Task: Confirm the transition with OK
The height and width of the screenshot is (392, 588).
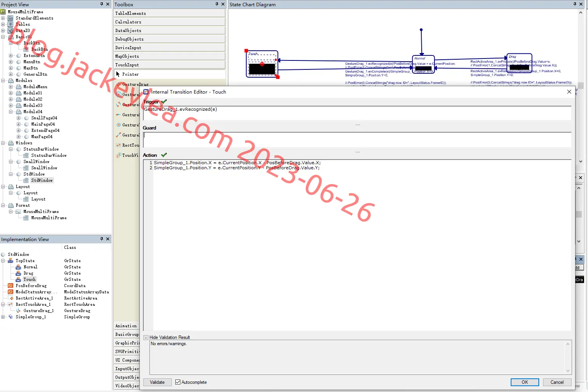Action: pos(525,382)
